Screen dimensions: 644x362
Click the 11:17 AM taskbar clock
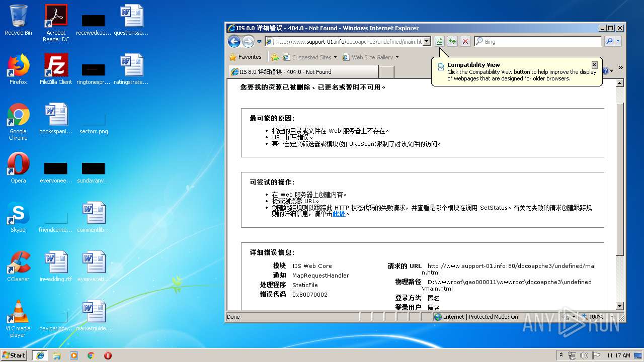618,355
